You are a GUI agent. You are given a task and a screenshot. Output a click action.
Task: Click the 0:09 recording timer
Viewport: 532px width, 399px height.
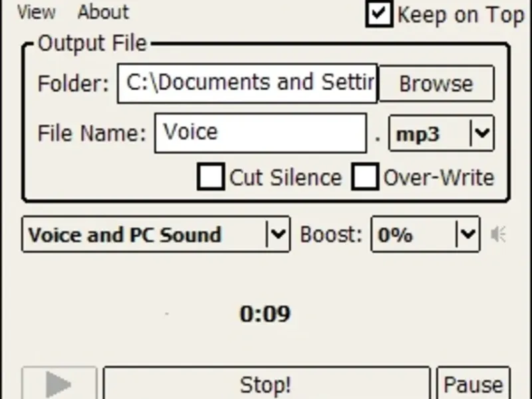pos(265,314)
